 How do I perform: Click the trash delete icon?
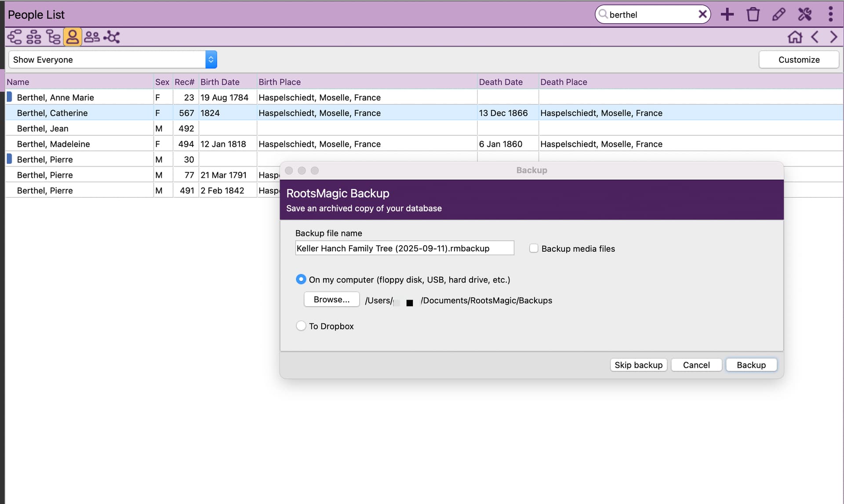[753, 15]
